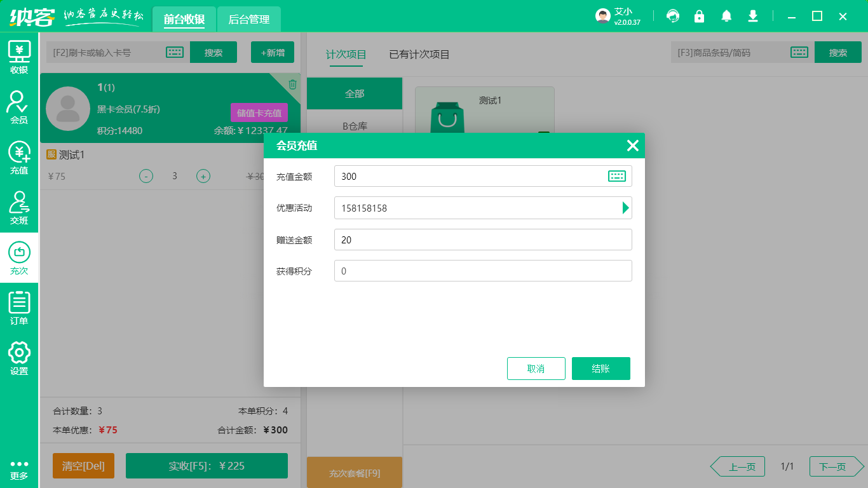868x488 pixels.
Task: Click the 赠送金额 input field
Action: point(483,240)
